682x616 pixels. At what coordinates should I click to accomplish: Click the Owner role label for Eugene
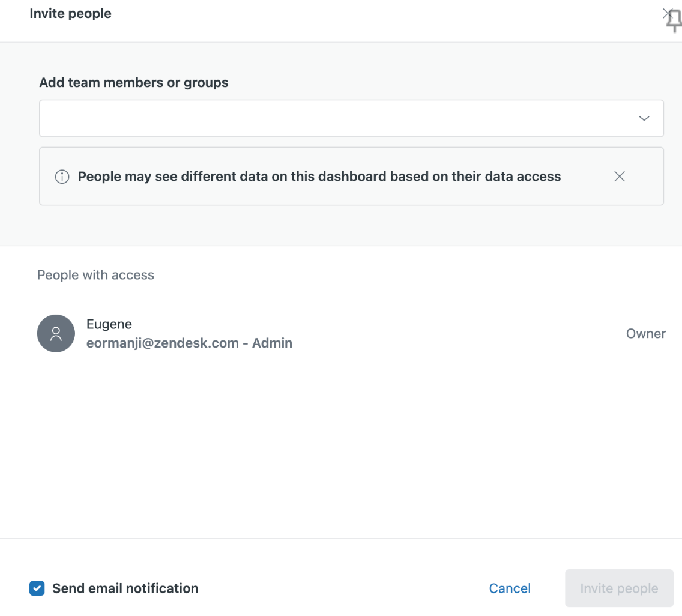(645, 334)
